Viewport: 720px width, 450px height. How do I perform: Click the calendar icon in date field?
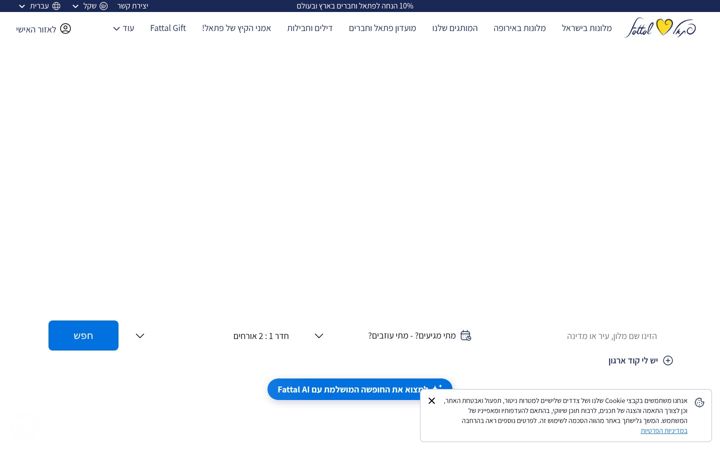pyautogui.click(x=466, y=336)
